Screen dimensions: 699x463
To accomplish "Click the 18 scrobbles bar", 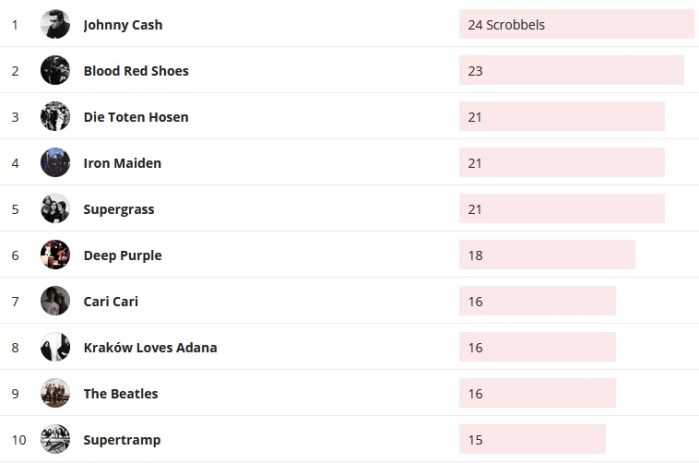I will 547,255.
